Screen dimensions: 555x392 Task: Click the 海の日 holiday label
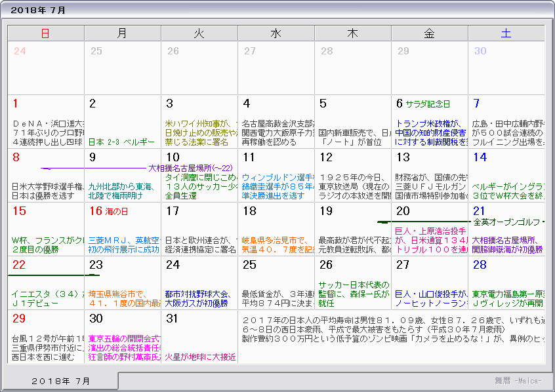116,212
